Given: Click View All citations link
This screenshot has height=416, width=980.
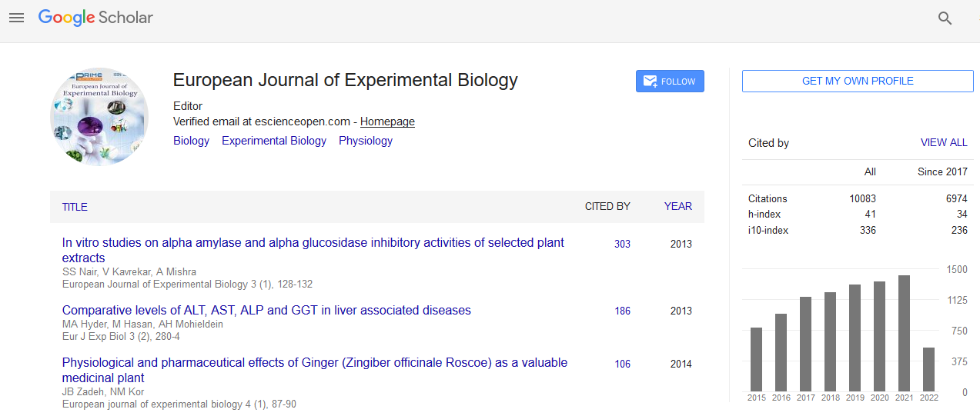Looking at the screenshot, I should coord(943,143).
